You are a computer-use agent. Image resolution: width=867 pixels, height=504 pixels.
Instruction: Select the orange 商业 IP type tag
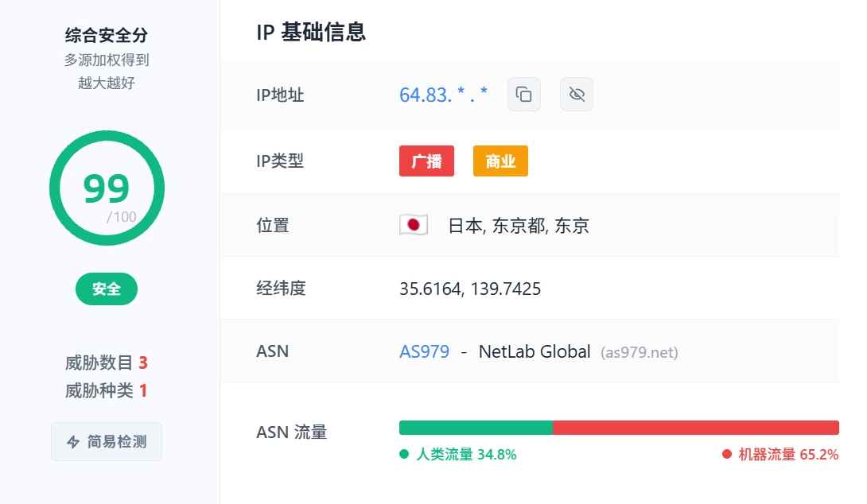(500, 161)
